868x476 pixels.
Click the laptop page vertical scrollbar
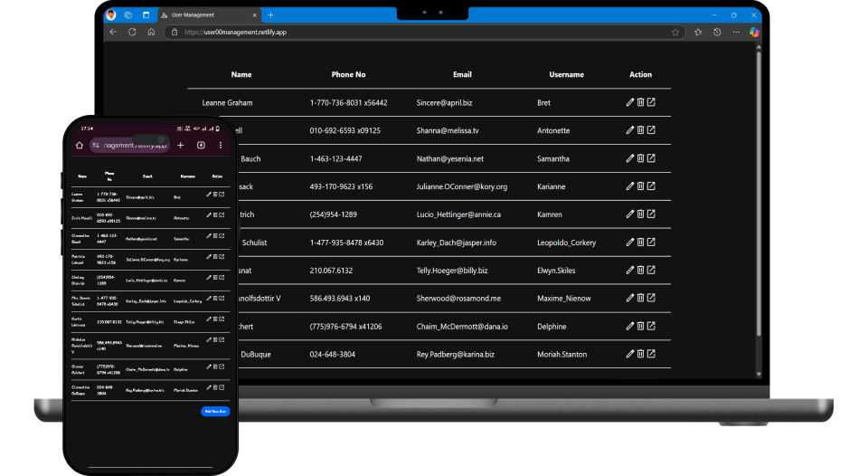tap(759, 194)
